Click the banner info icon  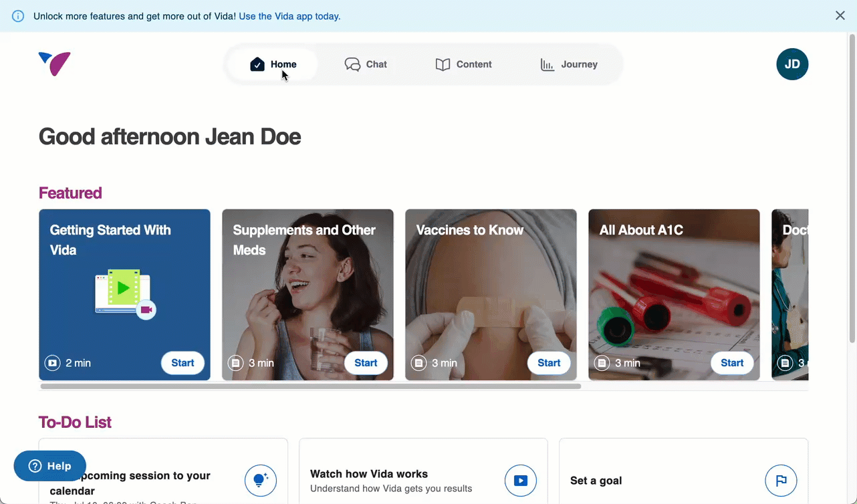(x=19, y=16)
